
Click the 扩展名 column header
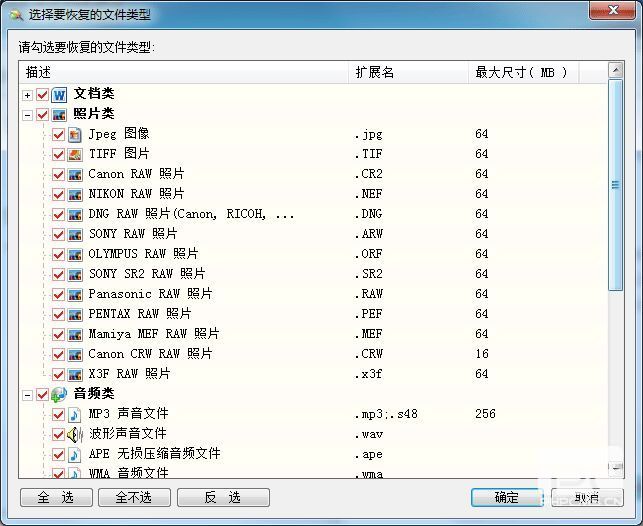click(375, 72)
